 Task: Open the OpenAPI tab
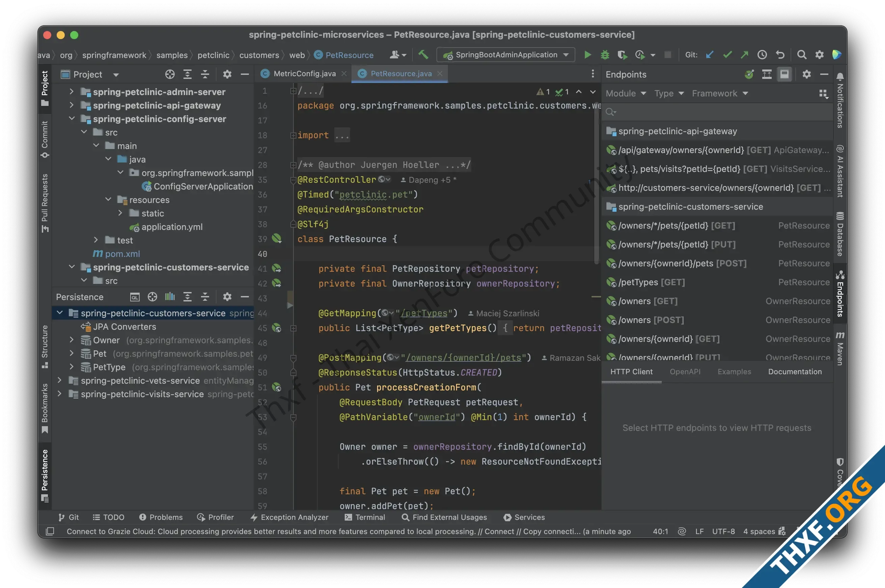coord(685,372)
